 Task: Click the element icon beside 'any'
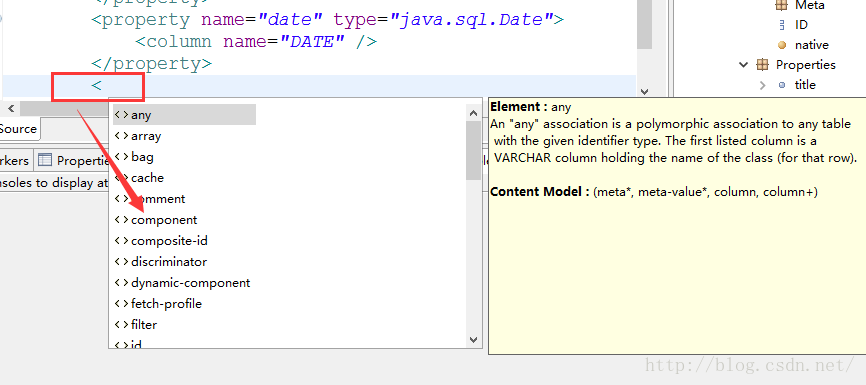click(121, 115)
